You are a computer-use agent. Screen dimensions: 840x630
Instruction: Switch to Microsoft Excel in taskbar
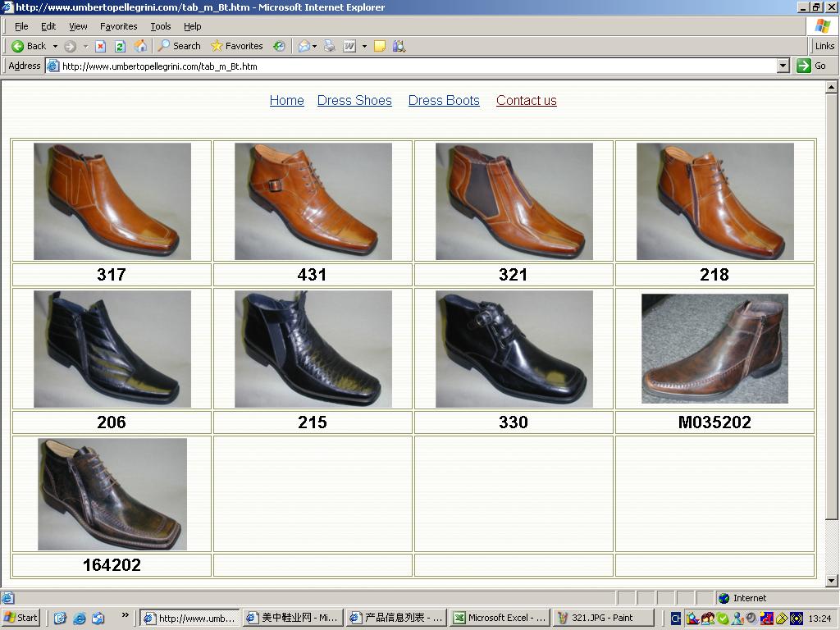coord(499,618)
